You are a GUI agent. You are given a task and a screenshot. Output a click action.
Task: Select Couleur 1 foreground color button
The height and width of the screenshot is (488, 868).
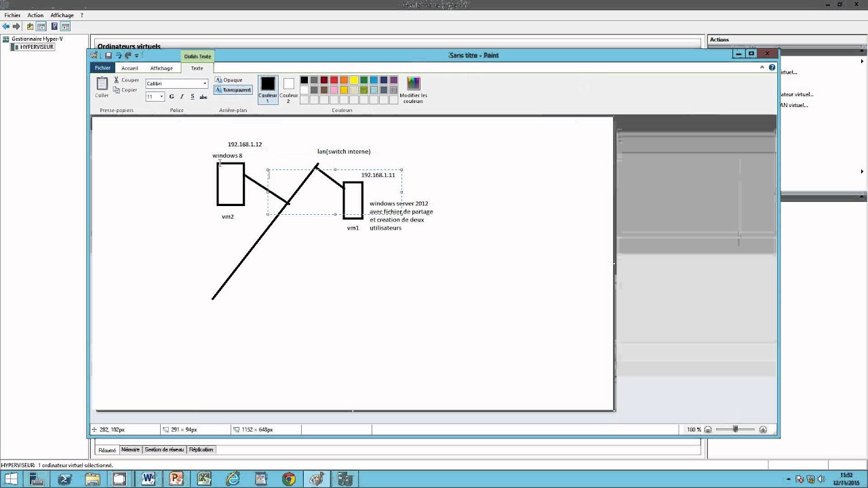(268, 89)
